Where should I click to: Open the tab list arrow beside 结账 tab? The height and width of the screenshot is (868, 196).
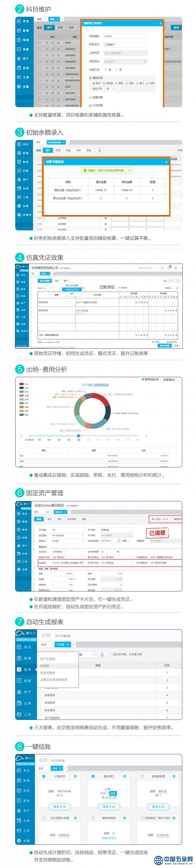coord(65,768)
